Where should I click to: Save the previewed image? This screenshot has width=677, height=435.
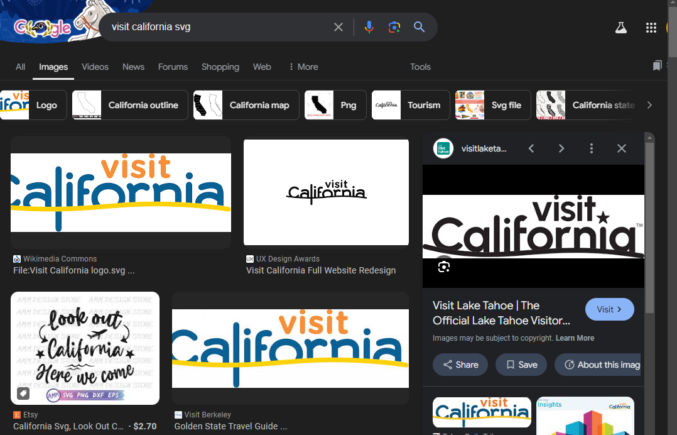tap(521, 365)
